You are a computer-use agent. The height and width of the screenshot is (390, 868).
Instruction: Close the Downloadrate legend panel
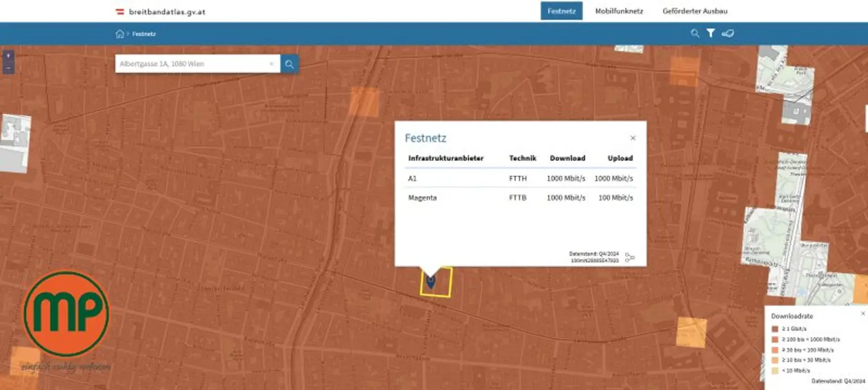click(863, 313)
